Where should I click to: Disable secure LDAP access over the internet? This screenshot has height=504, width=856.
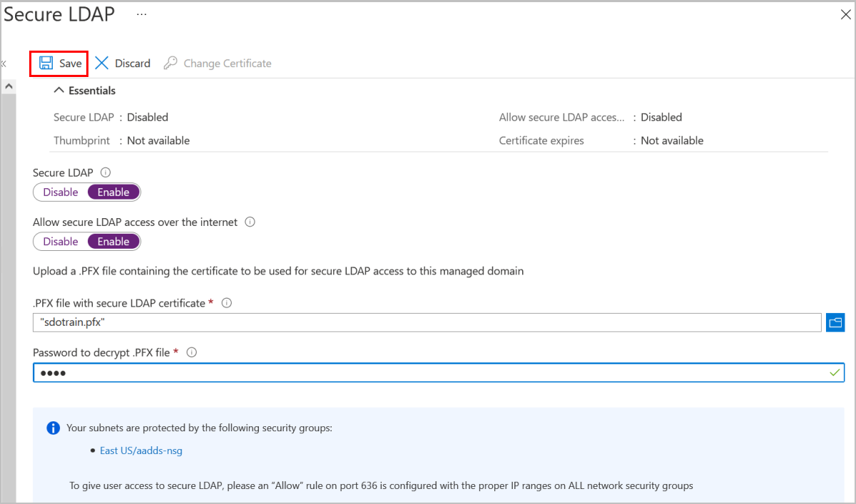(61, 242)
